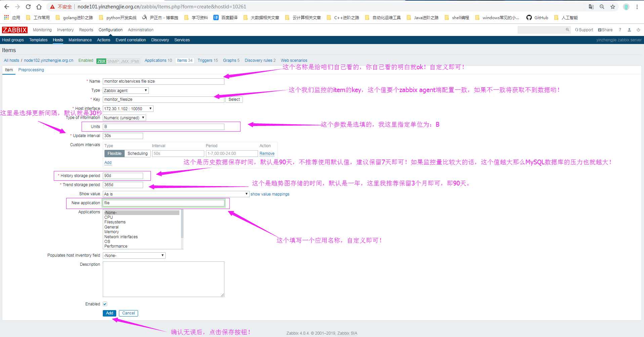Open the Monitoring menu
This screenshot has width=644, height=337.
(x=42, y=30)
